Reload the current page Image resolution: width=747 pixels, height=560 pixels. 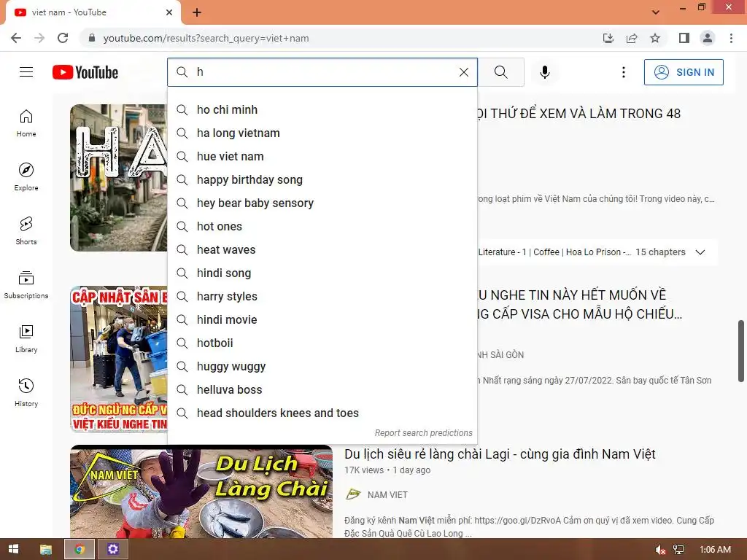pyautogui.click(x=63, y=38)
